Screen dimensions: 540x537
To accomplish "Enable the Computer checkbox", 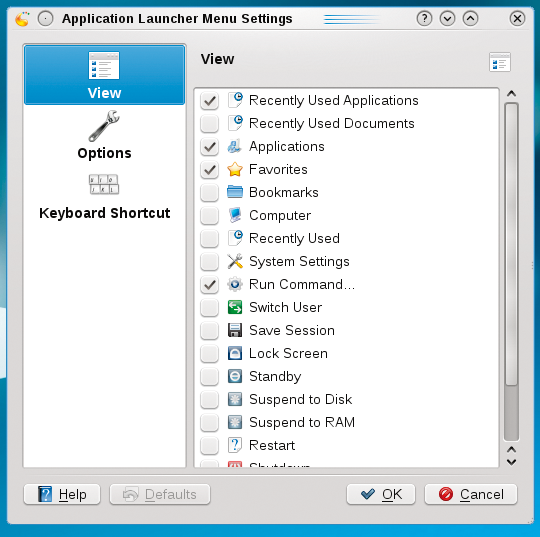I will tap(209, 216).
